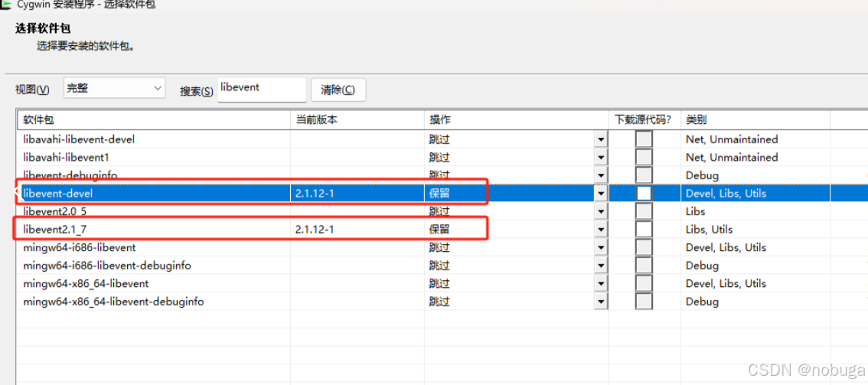The image size is (868, 385).
Task: Open action dropdown for mingw64-i686-libevent-debuginfo
Action: click(601, 266)
